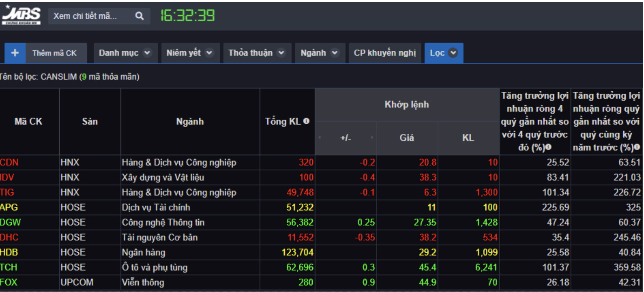Click the MBS logo icon
This screenshot has width=644, height=292.
point(21,15)
